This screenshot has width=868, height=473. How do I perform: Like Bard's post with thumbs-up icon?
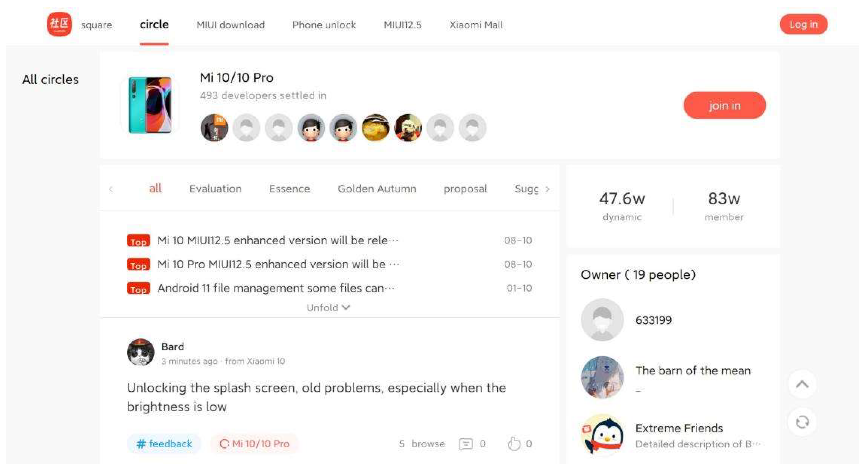click(x=514, y=444)
